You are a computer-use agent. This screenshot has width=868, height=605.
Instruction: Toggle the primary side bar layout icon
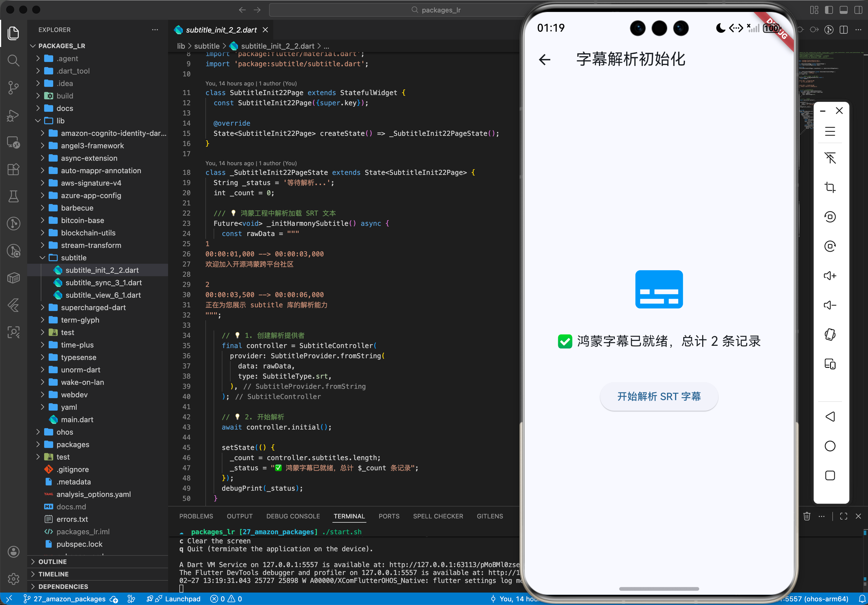(x=829, y=10)
